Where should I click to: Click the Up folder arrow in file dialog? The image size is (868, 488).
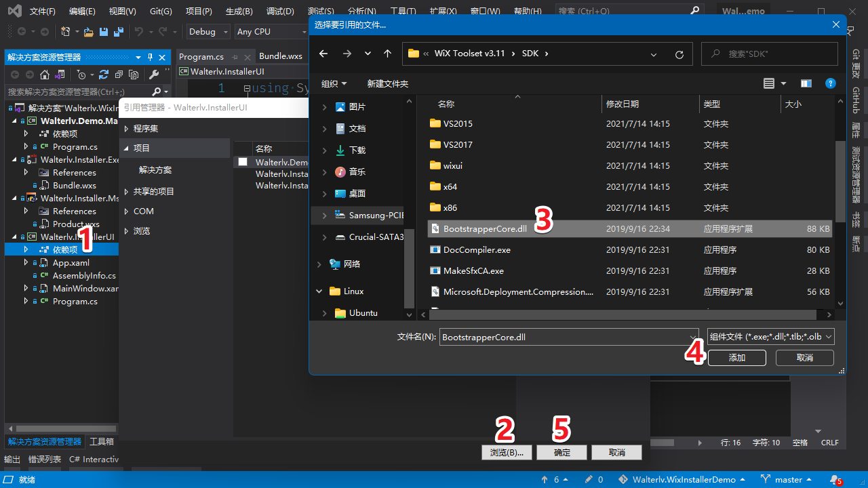(x=387, y=54)
